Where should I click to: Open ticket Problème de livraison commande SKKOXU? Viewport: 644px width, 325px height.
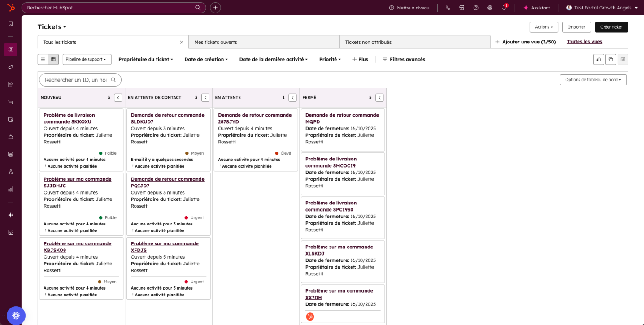[x=68, y=118]
